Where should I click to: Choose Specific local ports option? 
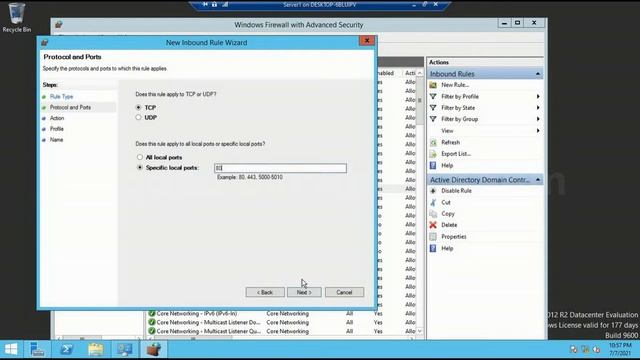pyautogui.click(x=140, y=168)
